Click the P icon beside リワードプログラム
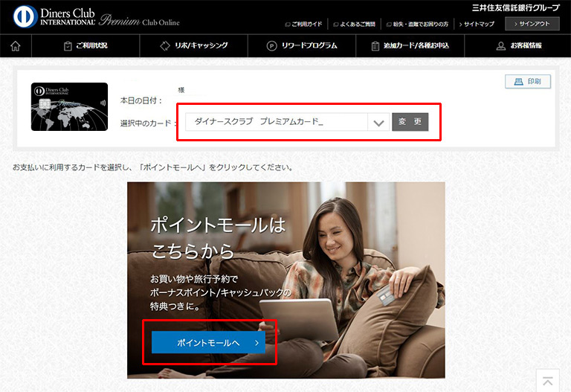 click(x=273, y=45)
